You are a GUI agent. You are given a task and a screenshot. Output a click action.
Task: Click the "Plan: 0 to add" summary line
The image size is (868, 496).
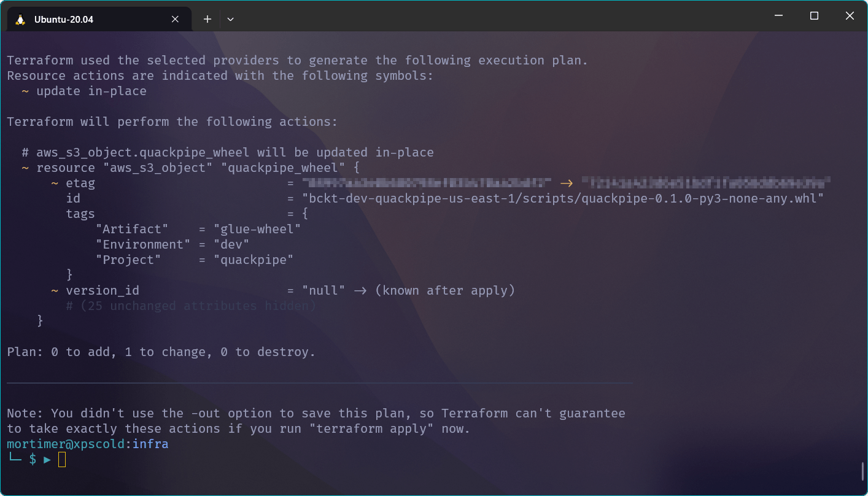tap(161, 352)
